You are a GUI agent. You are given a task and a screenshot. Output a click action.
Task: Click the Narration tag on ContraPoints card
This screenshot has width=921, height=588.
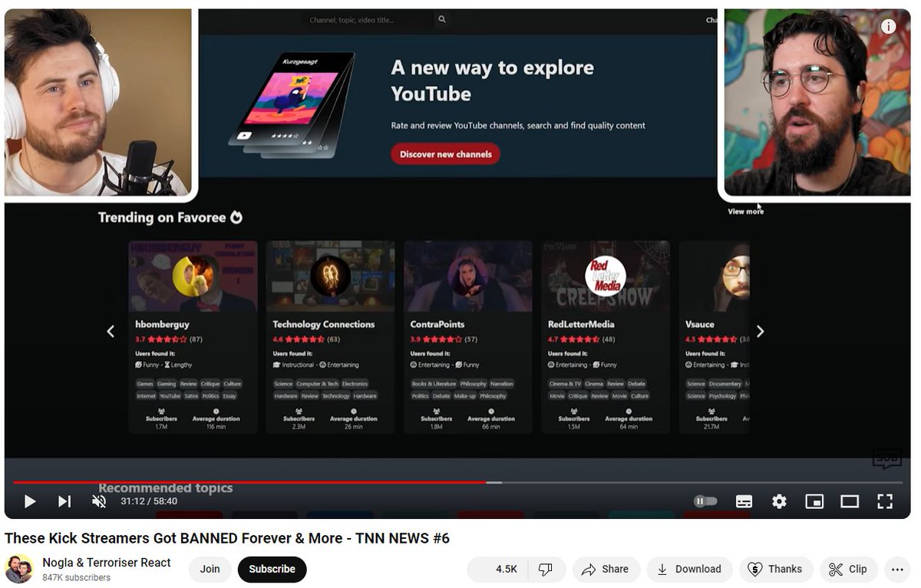coord(501,384)
